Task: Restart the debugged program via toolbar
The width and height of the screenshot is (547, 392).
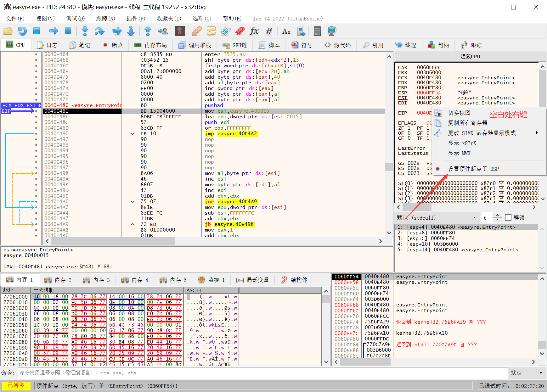Action: point(22,31)
